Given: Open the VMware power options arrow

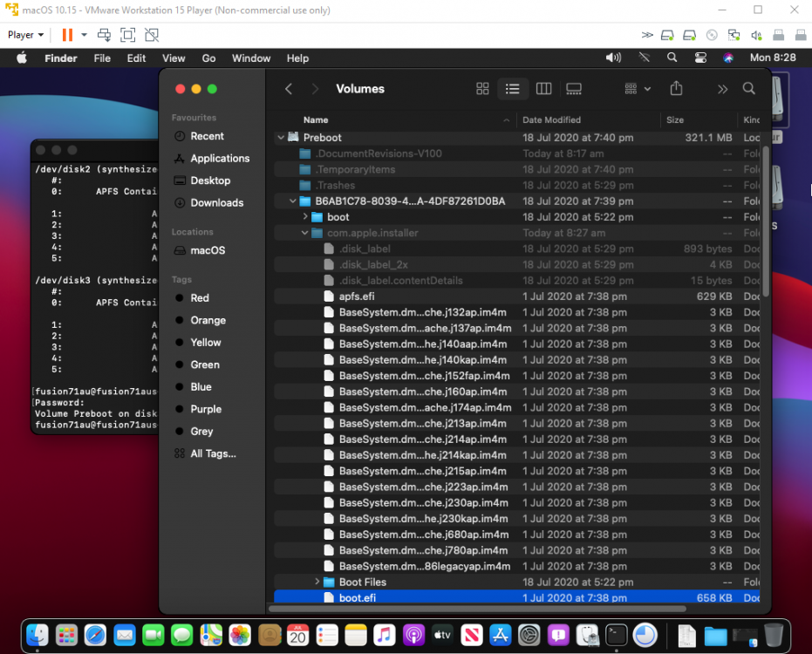Looking at the screenshot, I should point(84,35).
